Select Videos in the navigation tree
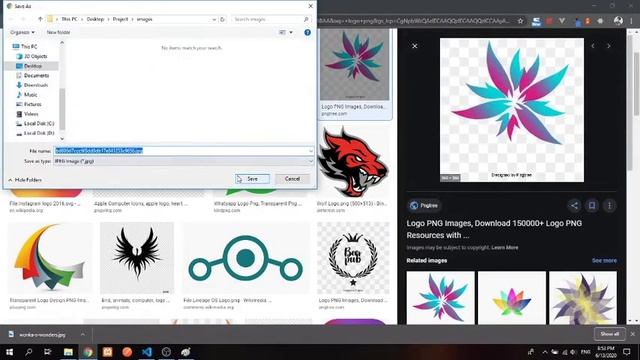The height and width of the screenshot is (360, 640). pos(31,114)
